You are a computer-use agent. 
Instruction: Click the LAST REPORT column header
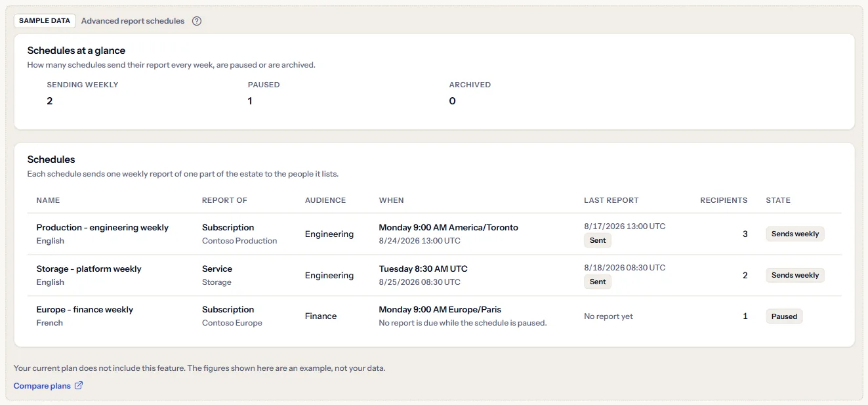pos(611,200)
